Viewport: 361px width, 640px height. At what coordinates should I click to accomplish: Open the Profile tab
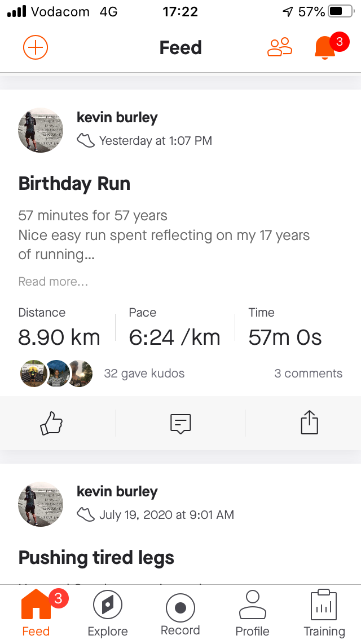252,613
